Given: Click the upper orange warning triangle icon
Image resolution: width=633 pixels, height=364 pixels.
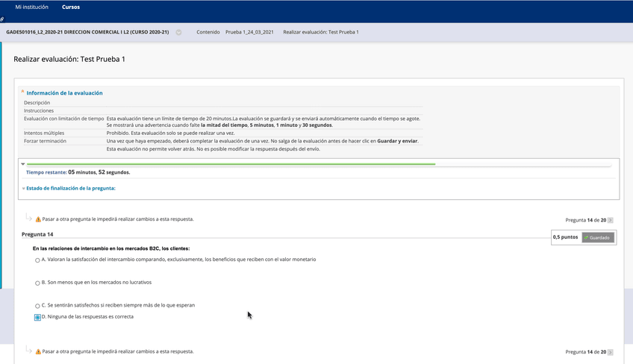Looking at the screenshot, I should click(38, 219).
